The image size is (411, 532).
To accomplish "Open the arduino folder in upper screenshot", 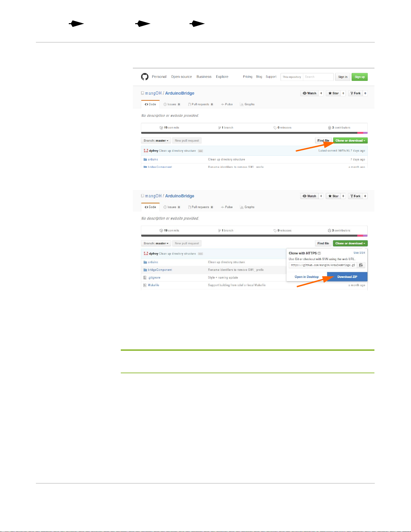I will pyautogui.click(x=153, y=159).
